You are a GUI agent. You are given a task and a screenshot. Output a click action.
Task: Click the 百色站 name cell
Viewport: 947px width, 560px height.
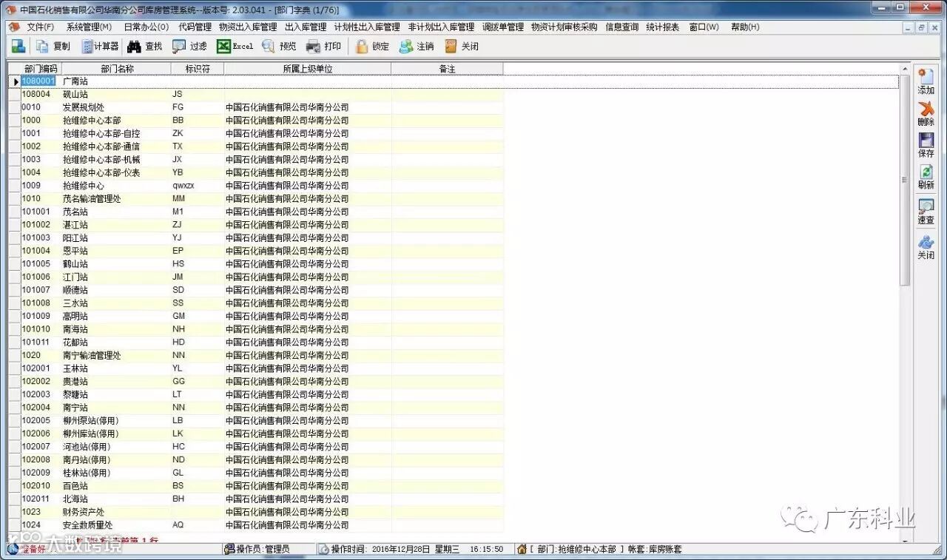coord(116,486)
